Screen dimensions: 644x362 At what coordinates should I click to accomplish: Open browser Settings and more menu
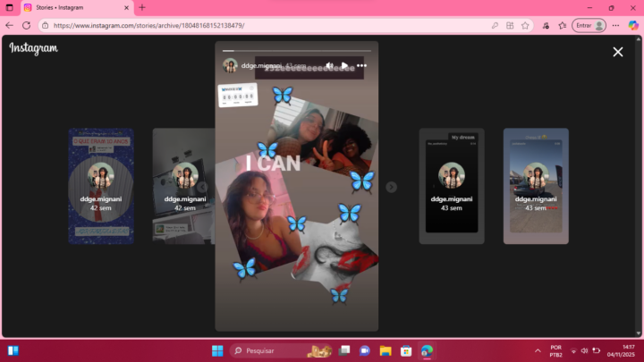[x=615, y=25]
